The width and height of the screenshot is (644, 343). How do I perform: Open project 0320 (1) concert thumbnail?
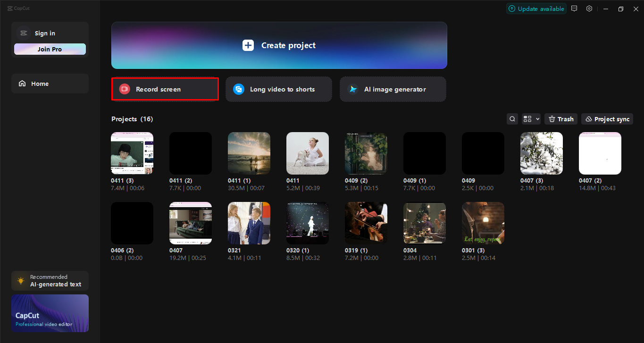(x=308, y=223)
